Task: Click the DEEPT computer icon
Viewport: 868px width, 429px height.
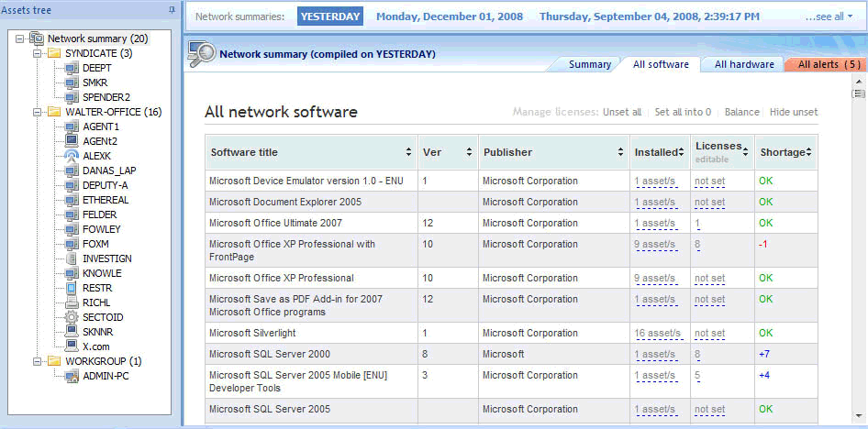Action: pyautogui.click(x=72, y=68)
